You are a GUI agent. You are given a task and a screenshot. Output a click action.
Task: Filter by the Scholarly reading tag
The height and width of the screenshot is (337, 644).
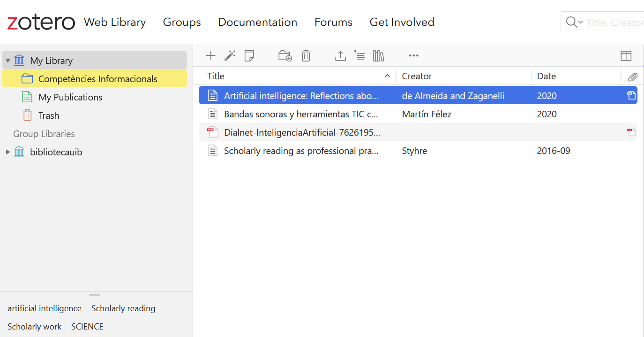pos(123,308)
